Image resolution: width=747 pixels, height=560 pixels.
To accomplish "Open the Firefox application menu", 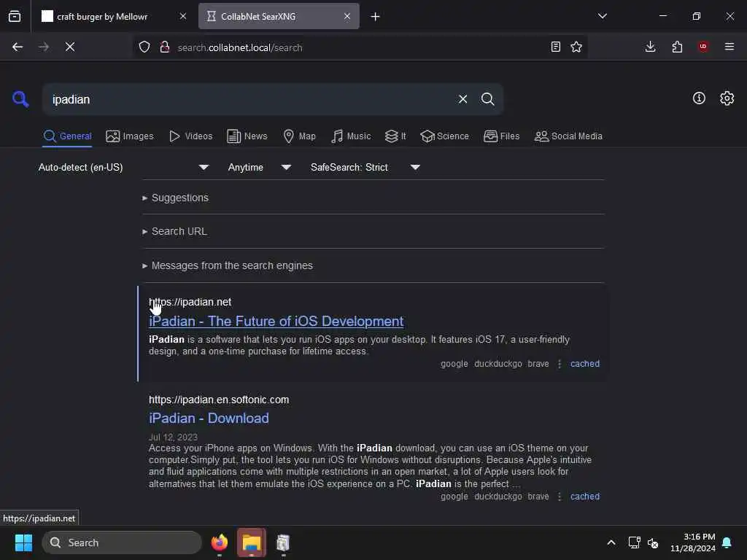I will 729,47.
